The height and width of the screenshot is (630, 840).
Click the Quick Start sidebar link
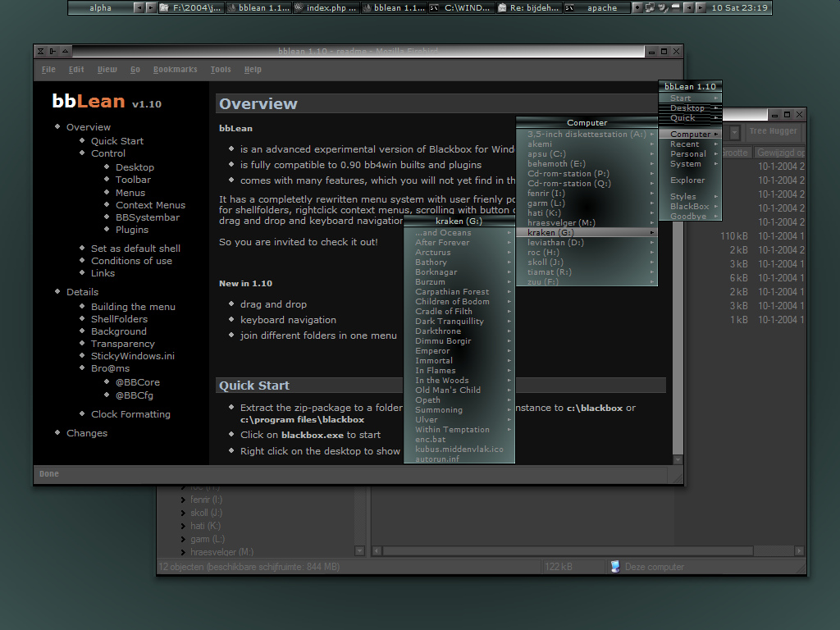116,141
